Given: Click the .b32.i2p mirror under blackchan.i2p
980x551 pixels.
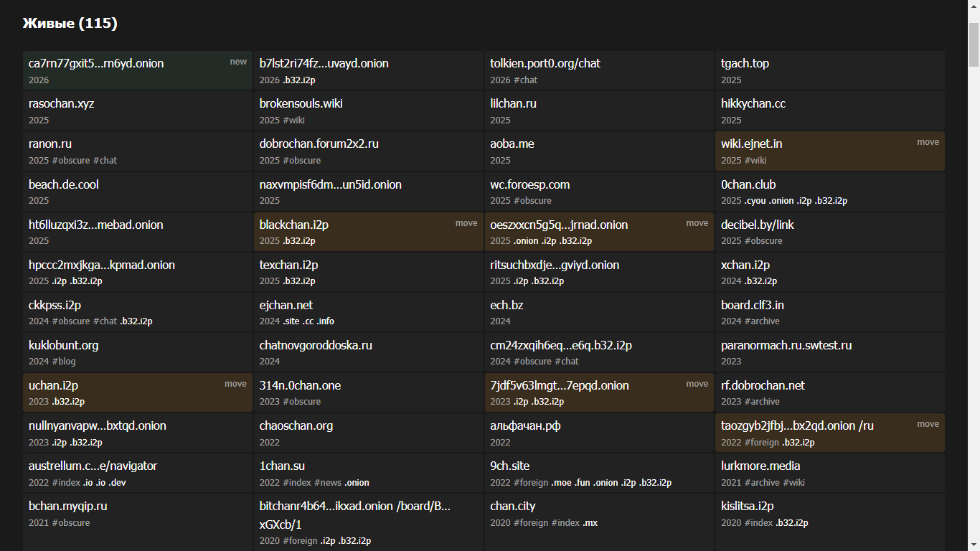Looking at the screenshot, I should pos(298,241).
